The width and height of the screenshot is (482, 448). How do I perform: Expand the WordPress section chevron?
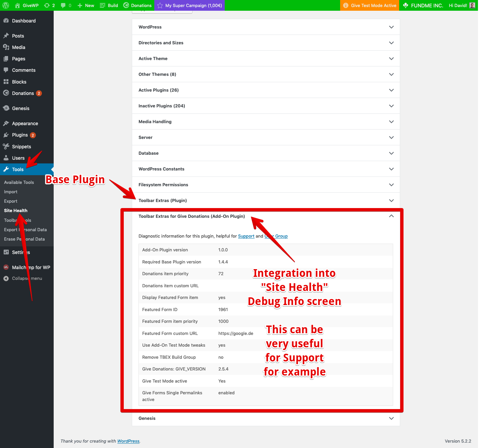(x=391, y=27)
